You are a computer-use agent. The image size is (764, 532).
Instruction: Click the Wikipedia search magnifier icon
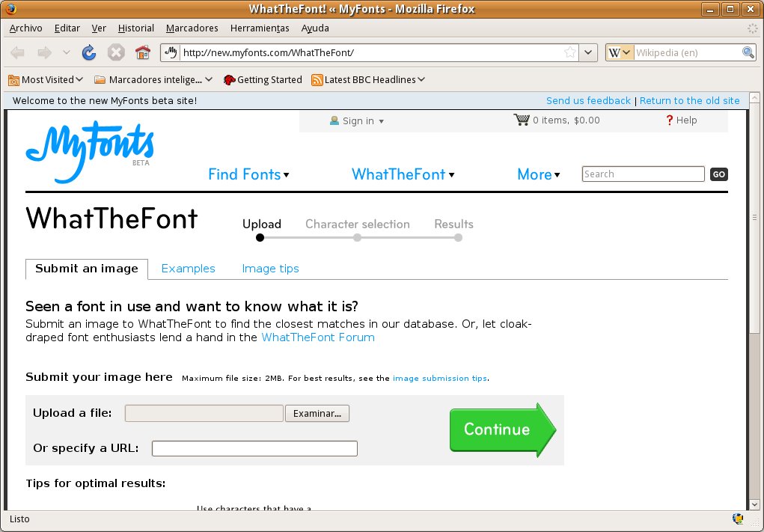pos(748,52)
